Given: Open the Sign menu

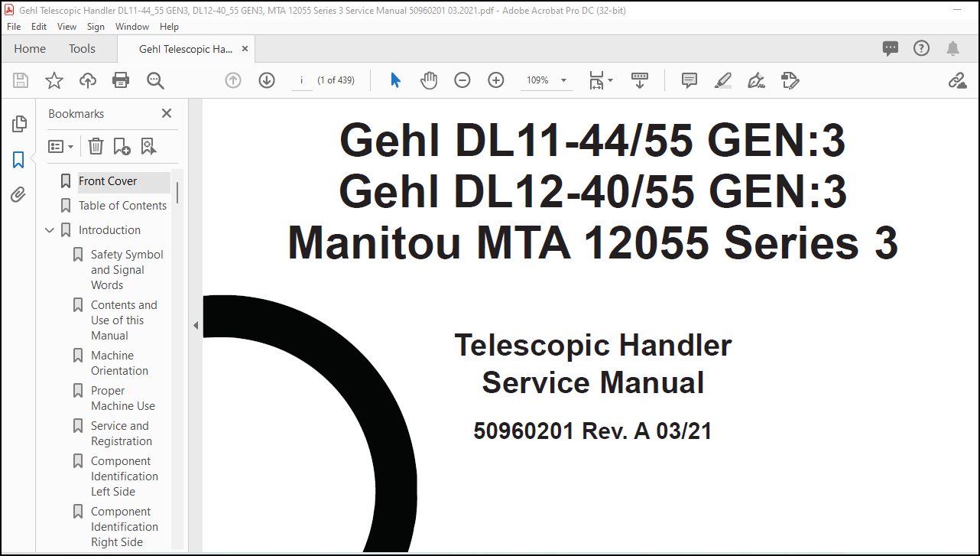Looking at the screenshot, I should click(x=96, y=26).
